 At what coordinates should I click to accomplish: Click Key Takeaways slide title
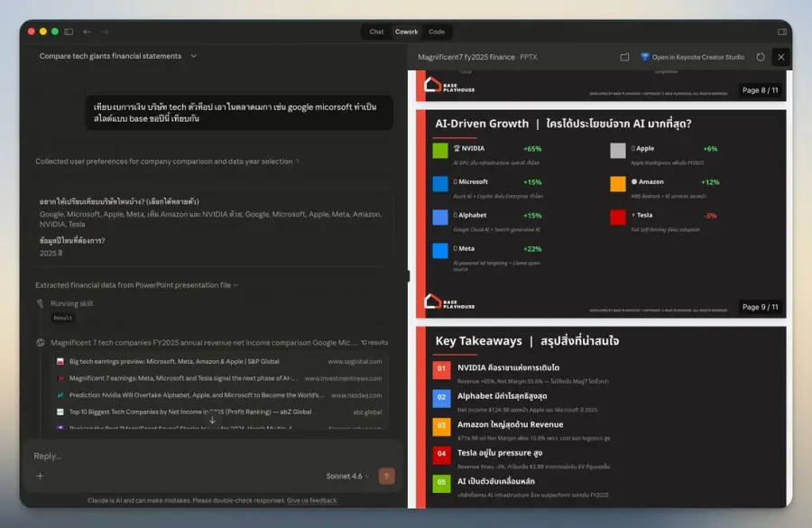pos(527,341)
